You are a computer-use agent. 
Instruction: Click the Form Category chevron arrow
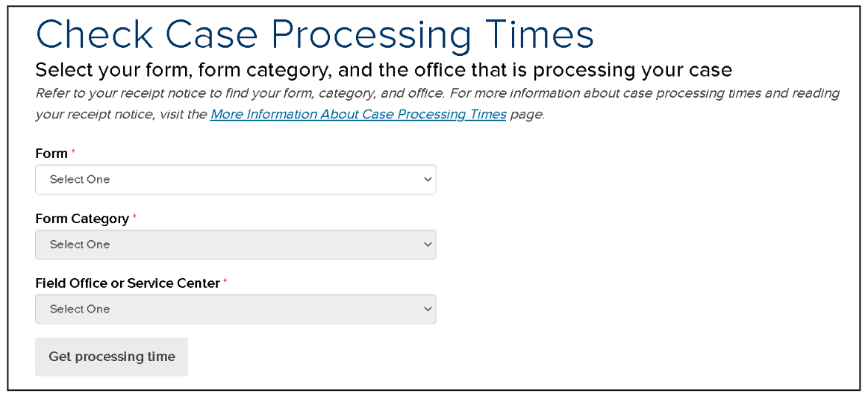(x=428, y=245)
